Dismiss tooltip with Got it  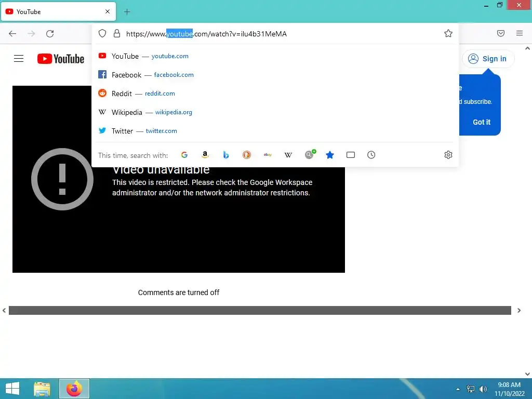pos(482,122)
